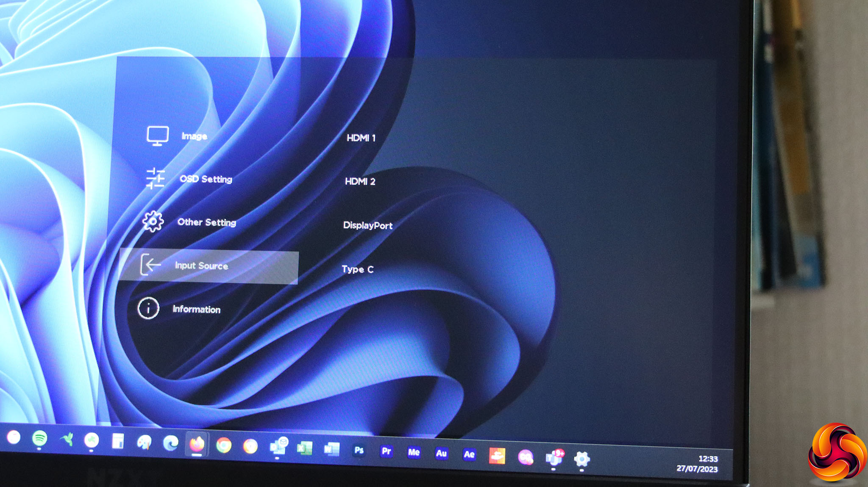The width and height of the screenshot is (868, 487).
Task: Pick the Type C input
Action: pyautogui.click(x=357, y=269)
